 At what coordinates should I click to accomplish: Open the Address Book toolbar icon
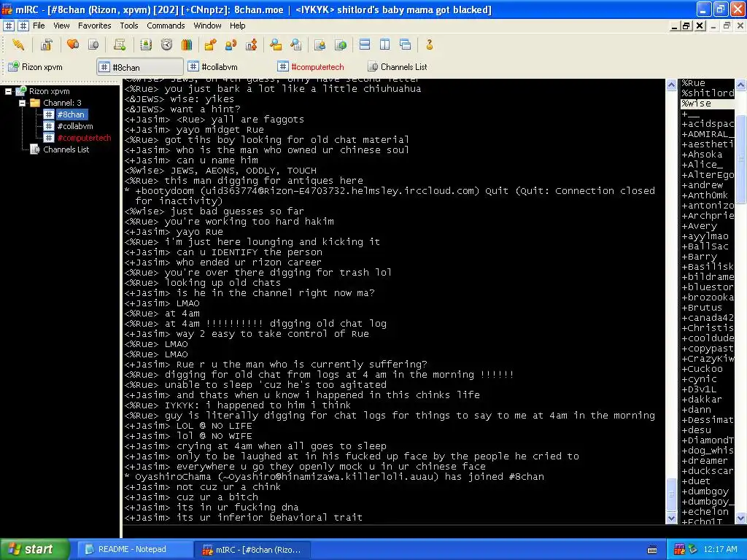[146, 44]
